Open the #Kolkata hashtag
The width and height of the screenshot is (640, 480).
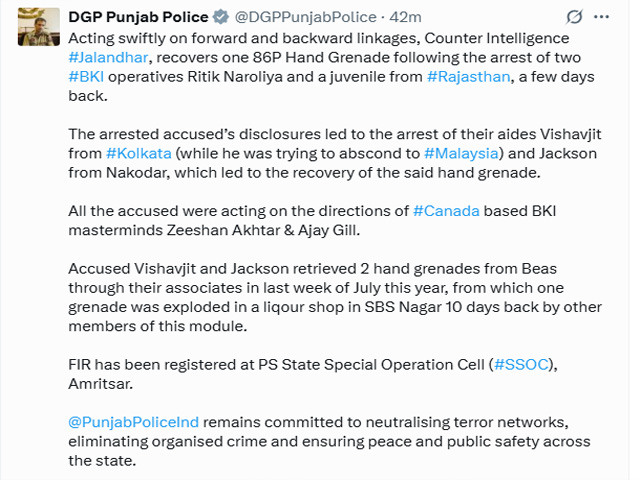point(138,153)
